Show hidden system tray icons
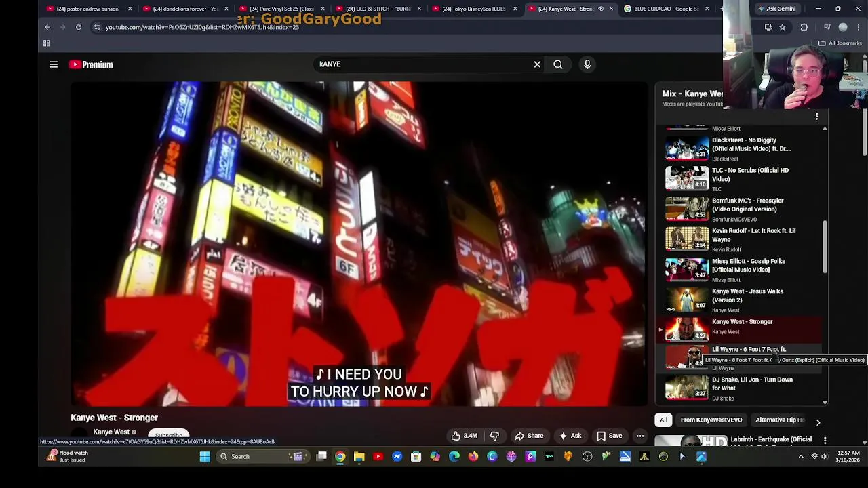Screen dimensions: 868x488 pos(801,457)
